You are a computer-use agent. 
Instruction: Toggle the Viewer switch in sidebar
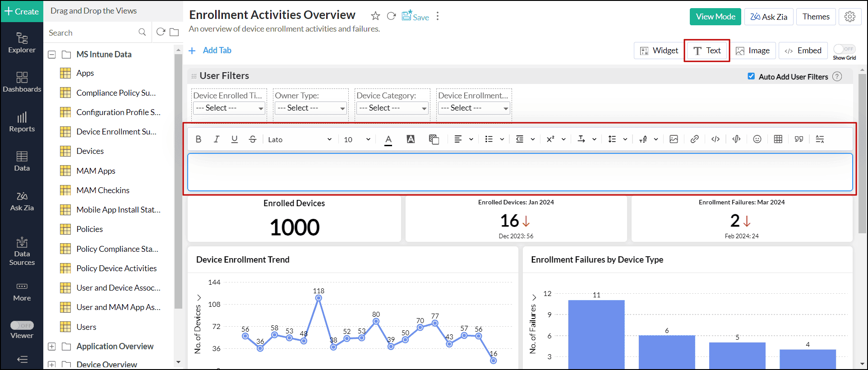click(22, 325)
